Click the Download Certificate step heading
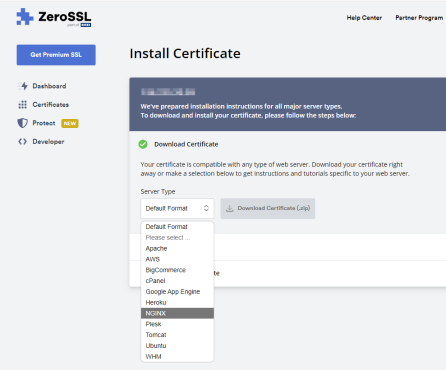This screenshot has height=370, width=446. pos(186,144)
